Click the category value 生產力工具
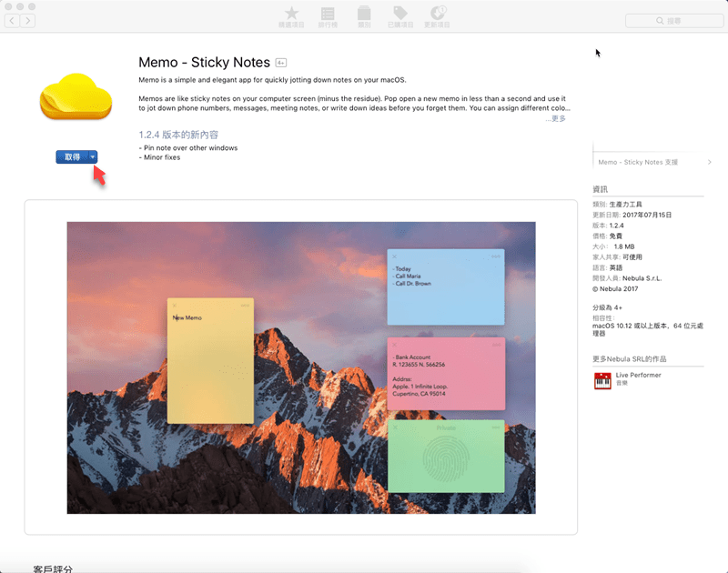 625,204
